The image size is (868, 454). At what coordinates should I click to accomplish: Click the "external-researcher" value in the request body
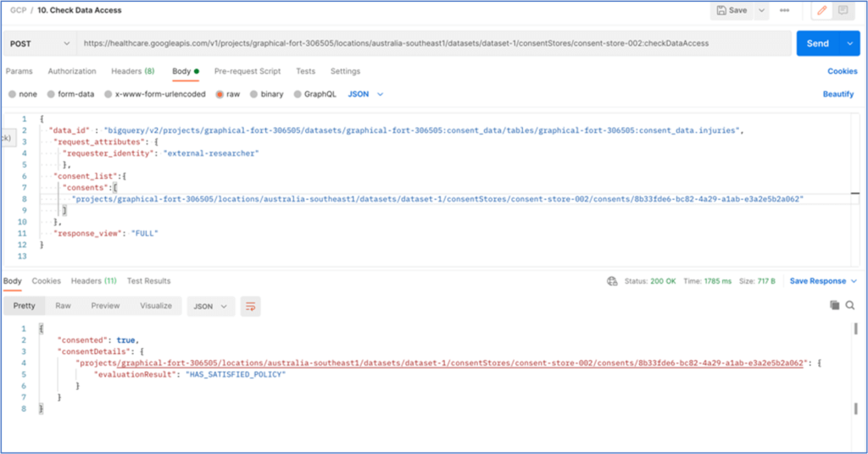(x=211, y=153)
